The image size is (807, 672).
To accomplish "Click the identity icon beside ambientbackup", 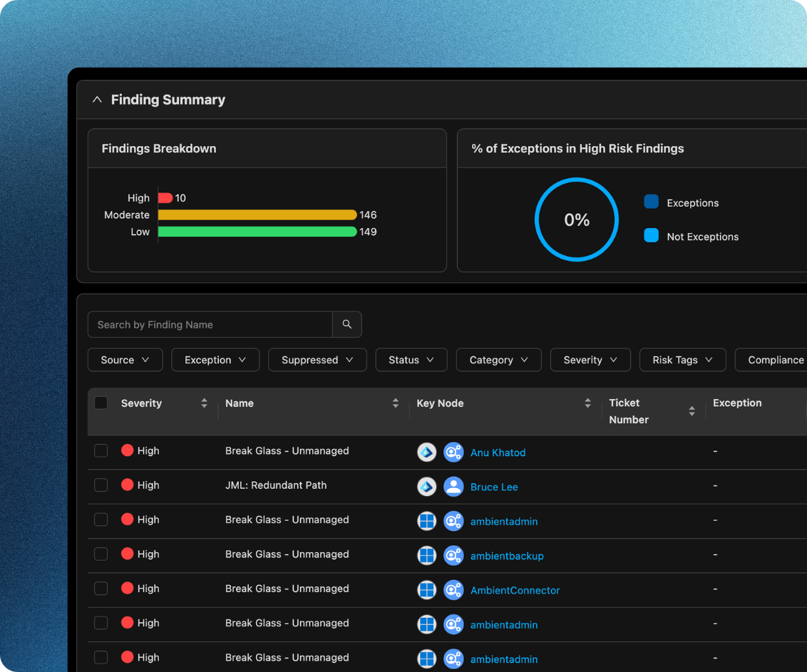I will [x=453, y=556].
